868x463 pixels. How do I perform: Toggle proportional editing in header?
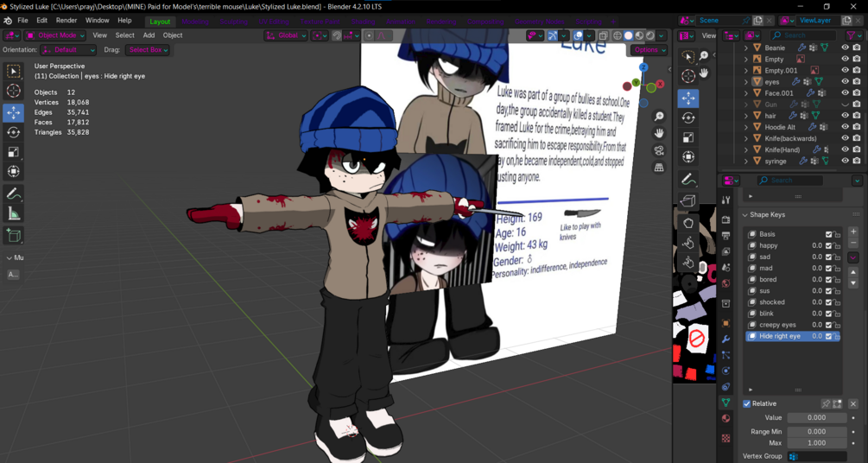coord(370,35)
